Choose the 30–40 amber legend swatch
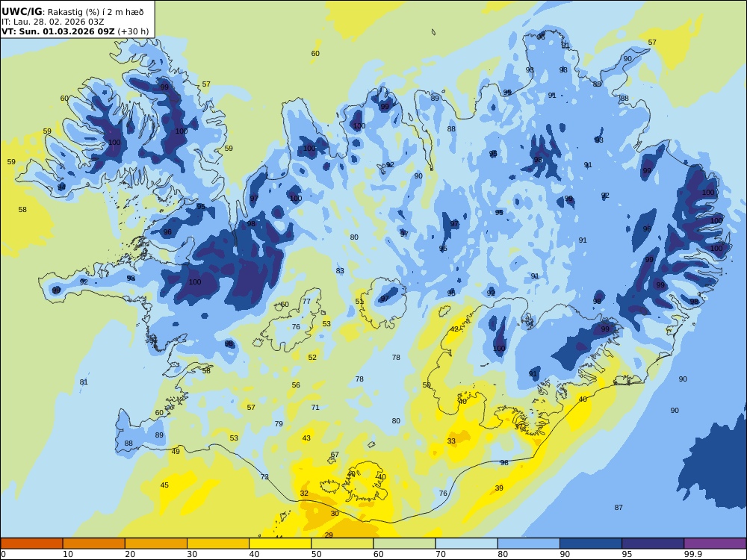Image resolution: width=747 pixels, height=560 pixels. [x=218, y=544]
